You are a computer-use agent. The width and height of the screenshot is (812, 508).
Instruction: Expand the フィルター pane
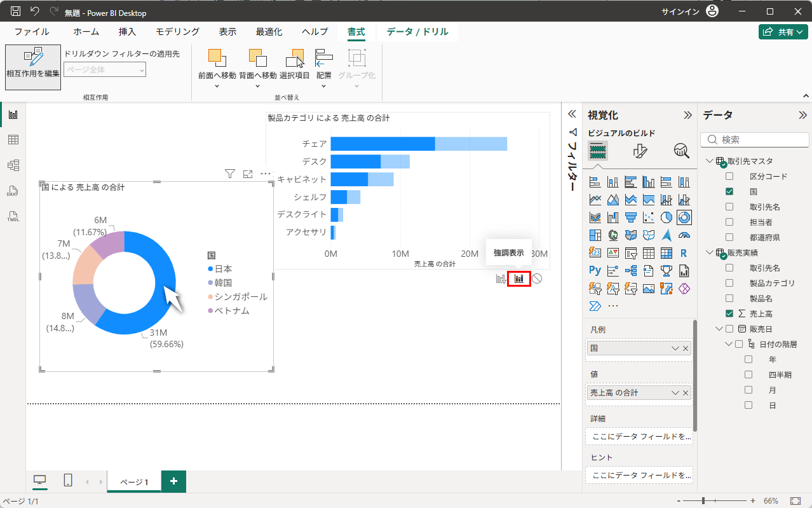571,114
